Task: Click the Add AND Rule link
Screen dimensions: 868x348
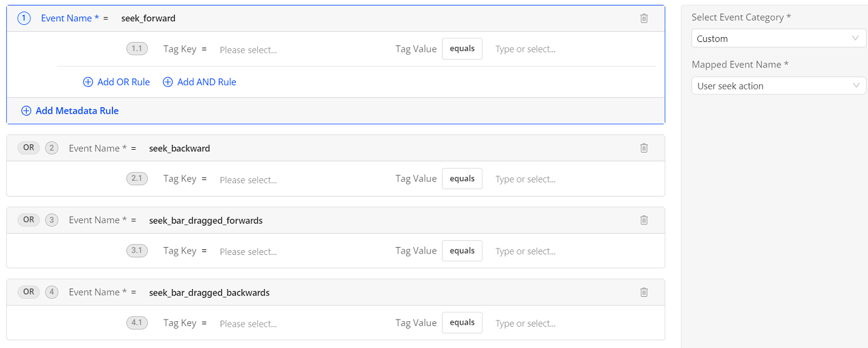Action: click(206, 82)
